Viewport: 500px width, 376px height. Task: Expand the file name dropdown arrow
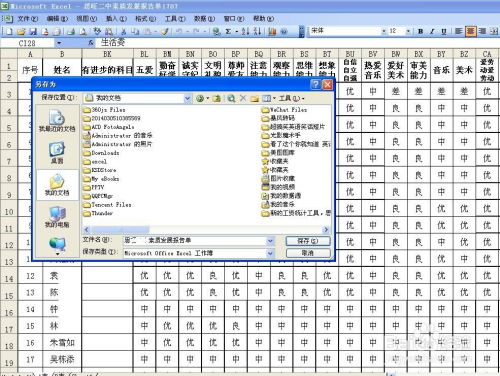pyautogui.click(x=270, y=240)
